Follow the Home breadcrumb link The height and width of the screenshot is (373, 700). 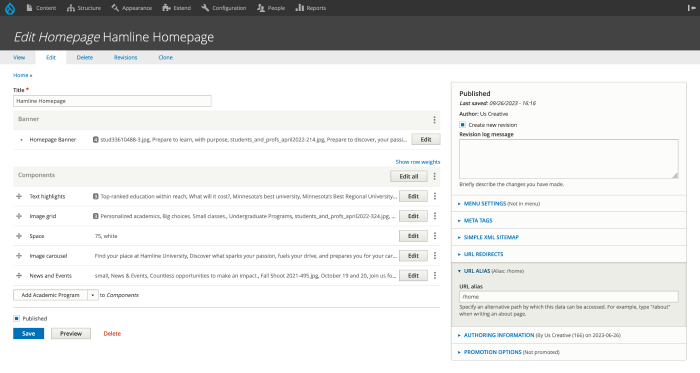click(x=21, y=75)
